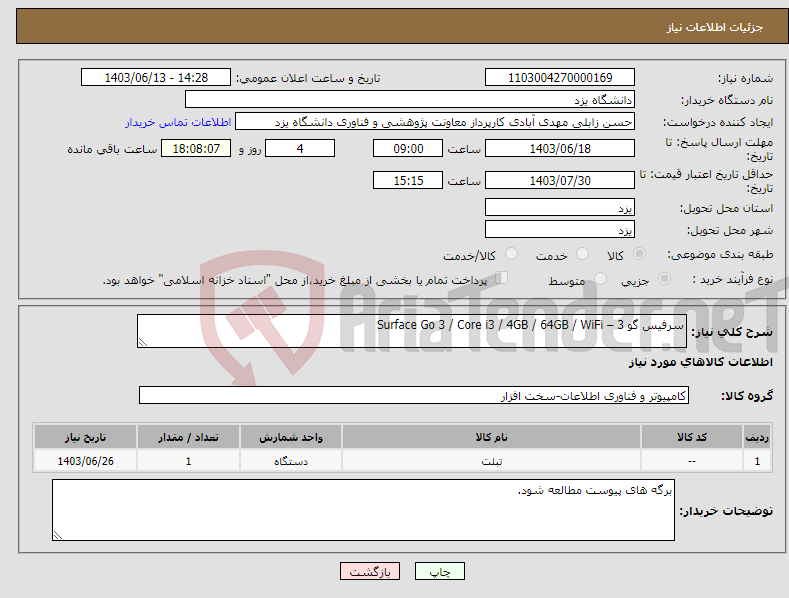Image resolution: width=789 pixels, height=598 pixels.
Task: Select the کالا radio button
Action: (x=639, y=254)
